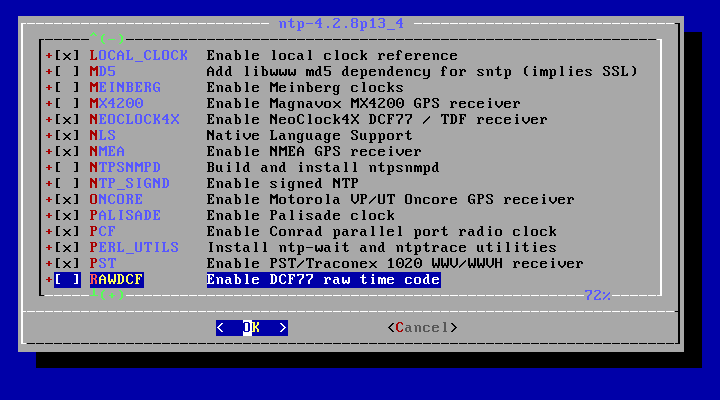This screenshot has height=400, width=720.
Task: Click 'Enable signed NTP' description
Action: coord(283,184)
